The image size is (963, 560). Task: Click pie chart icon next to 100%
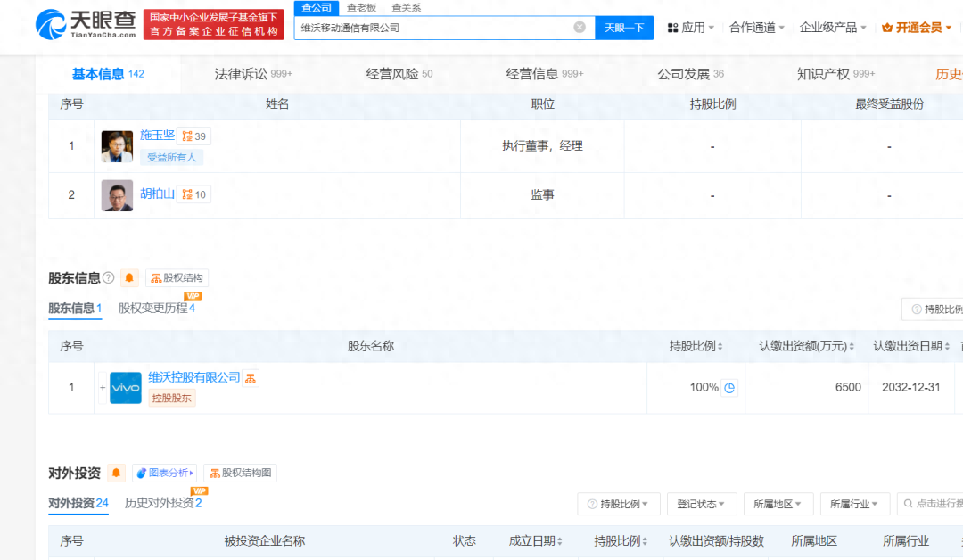coord(729,388)
